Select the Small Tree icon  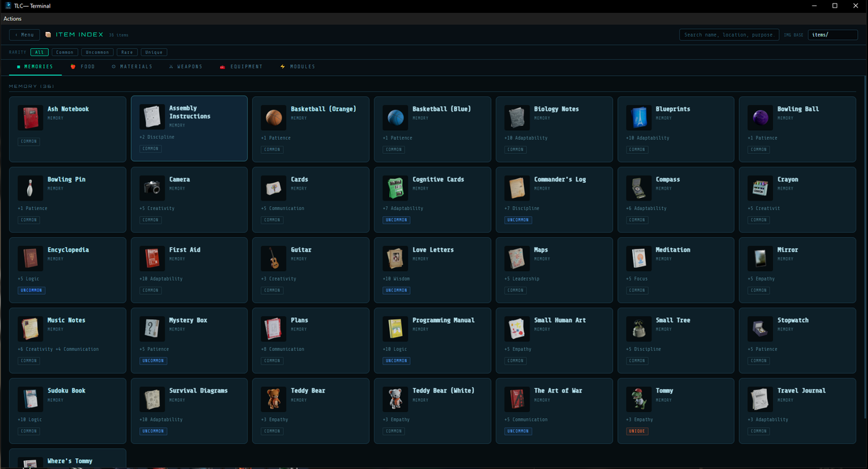click(x=639, y=329)
